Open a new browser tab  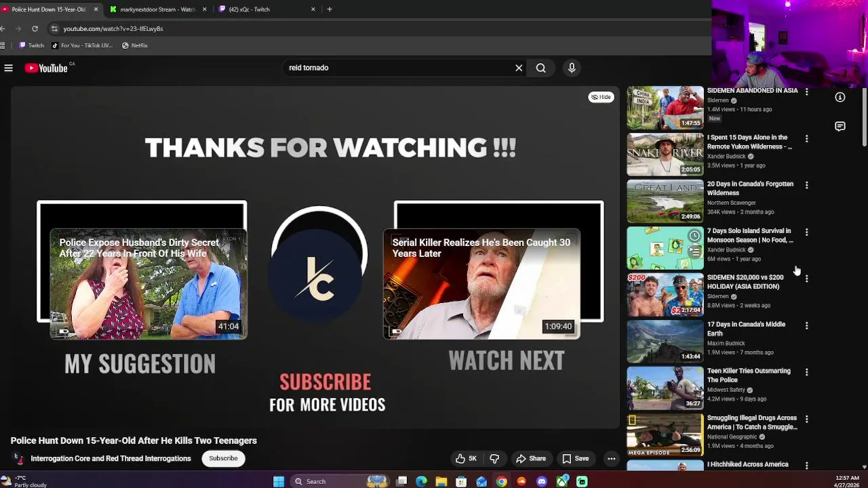[330, 9]
